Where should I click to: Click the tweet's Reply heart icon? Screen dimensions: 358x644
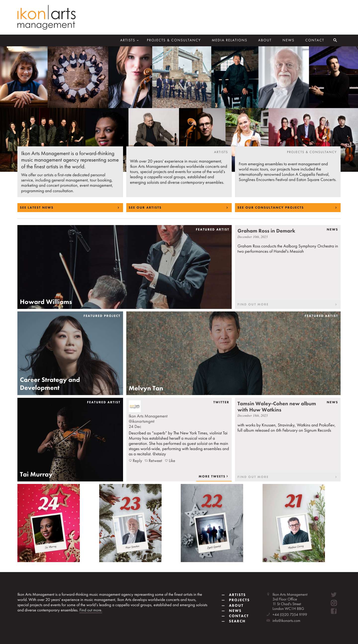(x=130, y=461)
